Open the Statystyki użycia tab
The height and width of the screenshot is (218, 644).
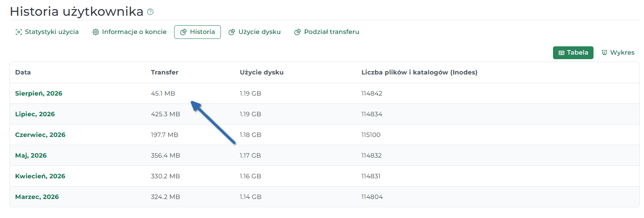pyautogui.click(x=47, y=32)
